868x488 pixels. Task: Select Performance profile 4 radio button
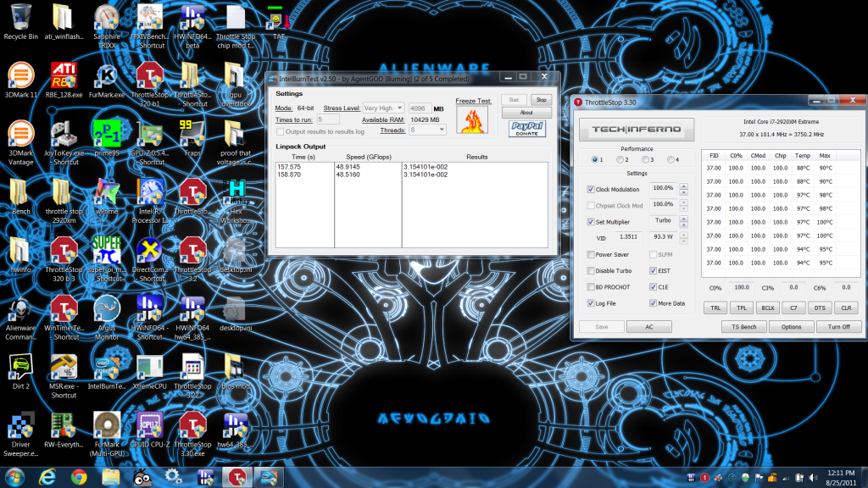click(x=671, y=160)
